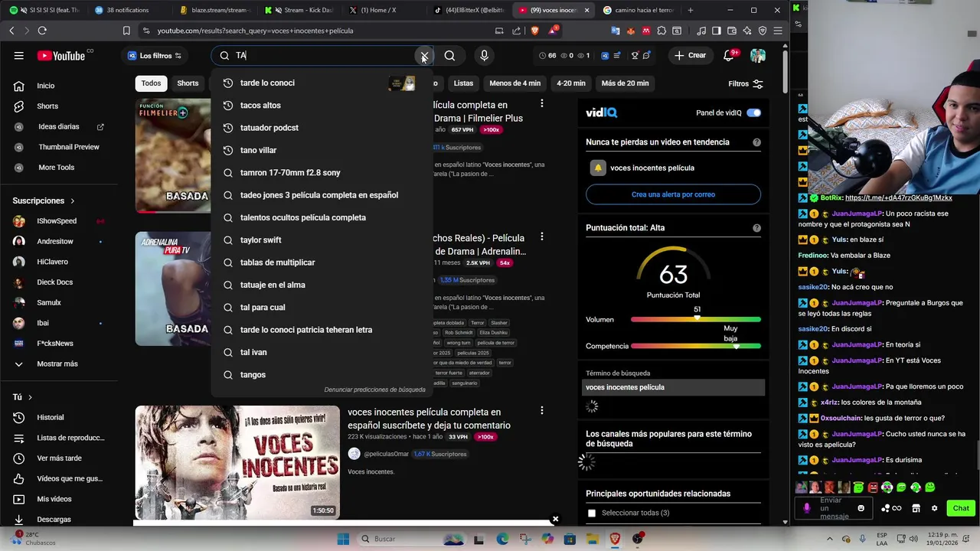Select the Más de 20 min chip
This screenshot has height=551, width=980.
(x=625, y=83)
